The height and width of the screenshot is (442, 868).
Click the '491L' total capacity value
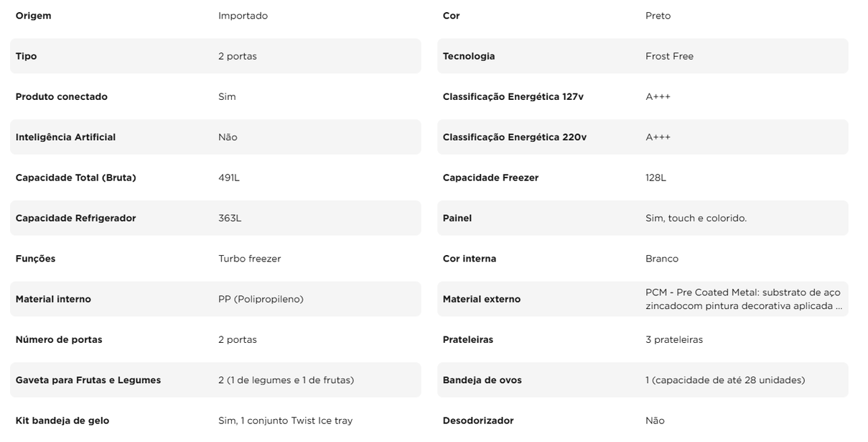pyautogui.click(x=229, y=178)
